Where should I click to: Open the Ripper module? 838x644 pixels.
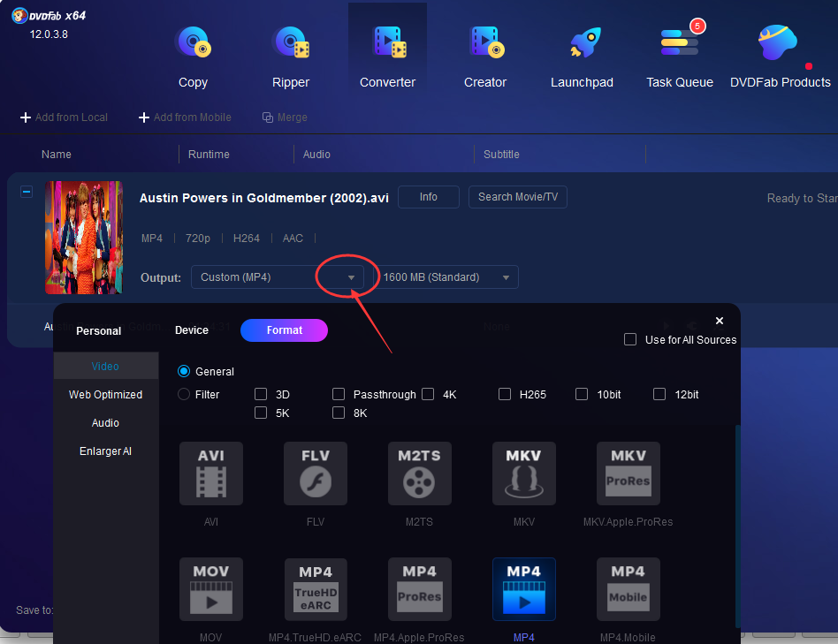[291, 57]
